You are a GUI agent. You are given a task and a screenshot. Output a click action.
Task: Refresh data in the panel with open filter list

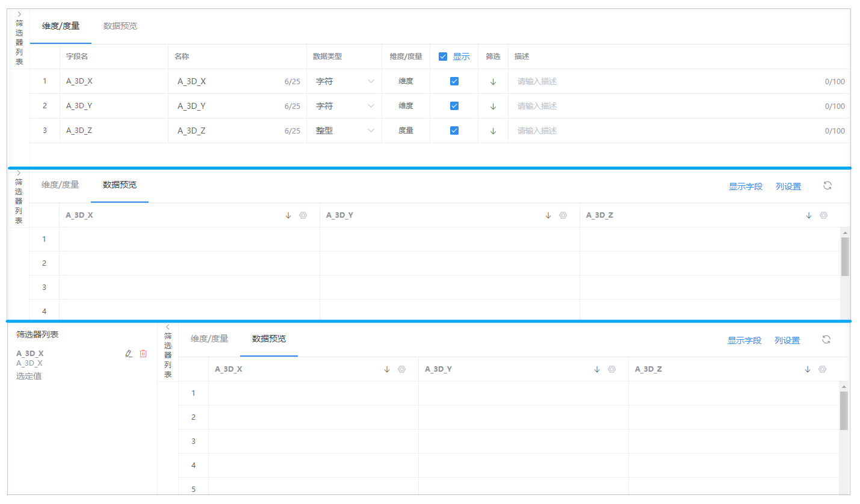tap(826, 340)
